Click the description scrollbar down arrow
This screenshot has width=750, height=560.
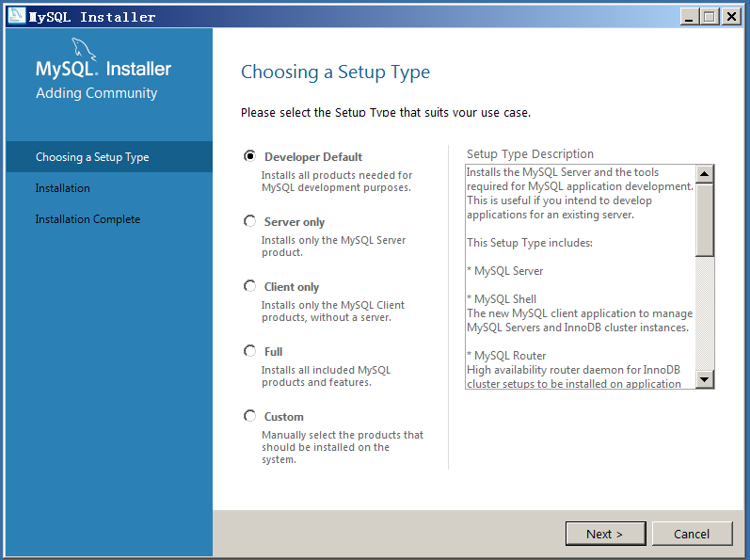[x=705, y=379]
